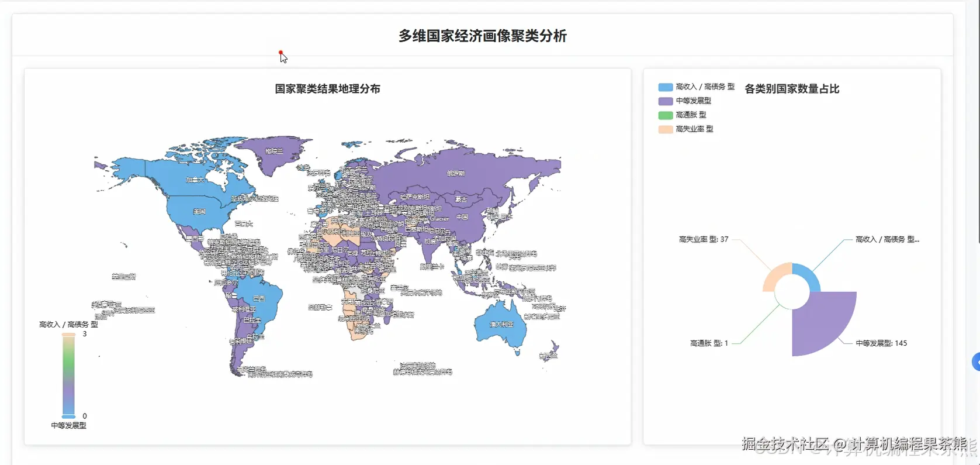This screenshot has width=980, height=465.
Task: Toggle the 高失业率 型 legend entry
Action: coord(685,129)
